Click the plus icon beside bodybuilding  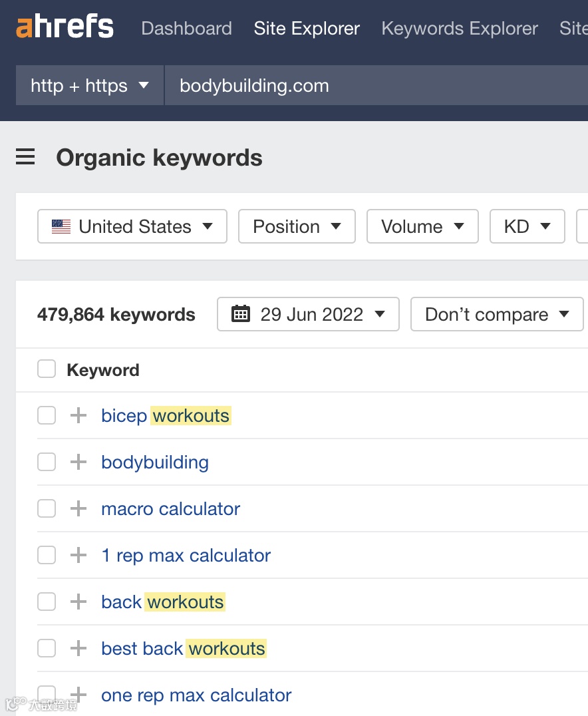(x=78, y=462)
